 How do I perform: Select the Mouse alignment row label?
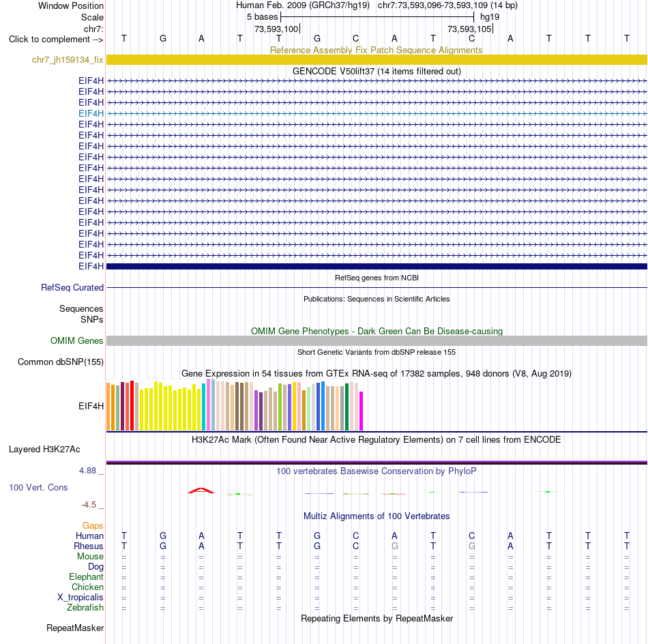click(90, 557)
